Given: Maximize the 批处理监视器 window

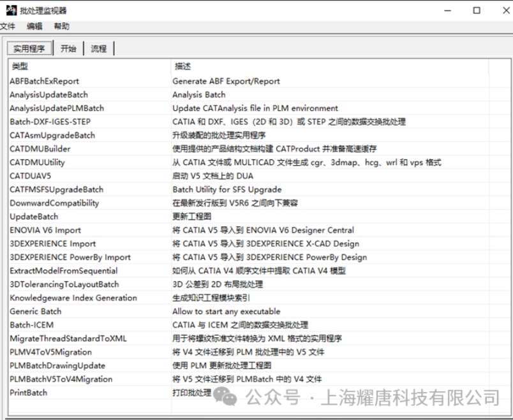Looking at the screenshot, I should coord(477,10).
